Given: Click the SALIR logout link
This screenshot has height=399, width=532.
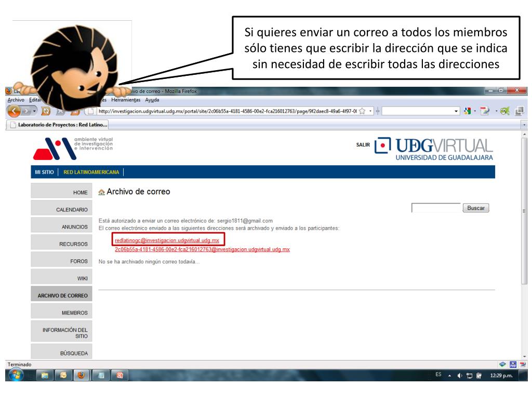Looking at the screenshot, I should (x=363, y=145).
